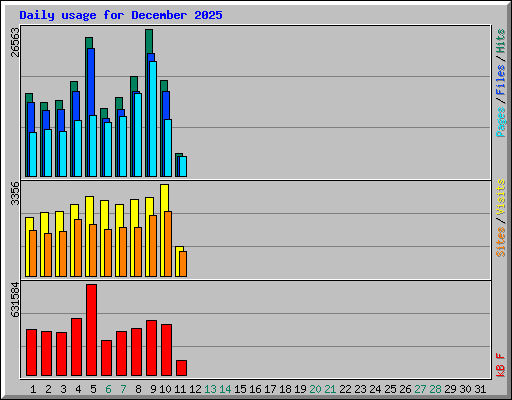
Task: Click the Files legend label
Action: click(501, 80)
